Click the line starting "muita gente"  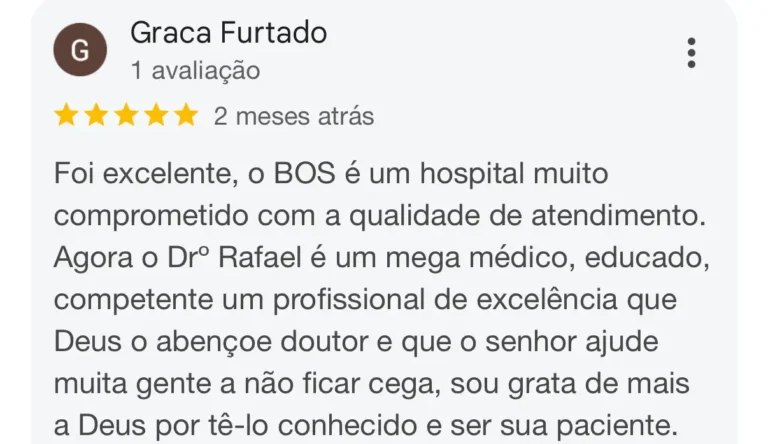(x=374, y=385)
